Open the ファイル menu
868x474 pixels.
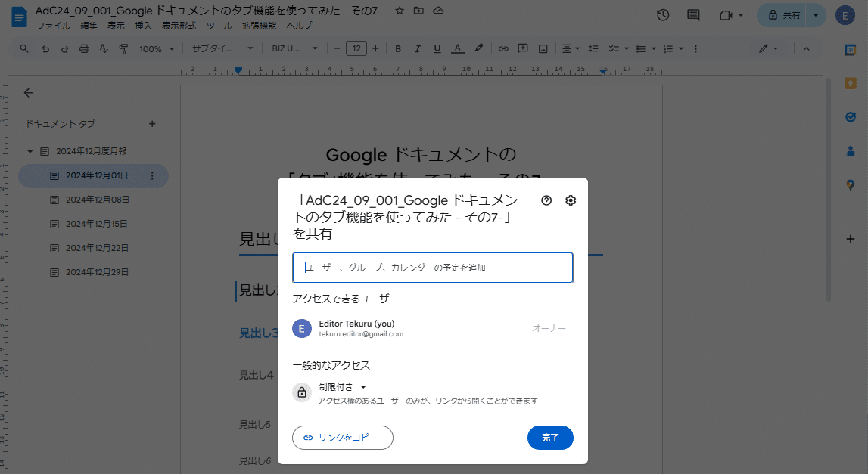click(x=53, y=26)
